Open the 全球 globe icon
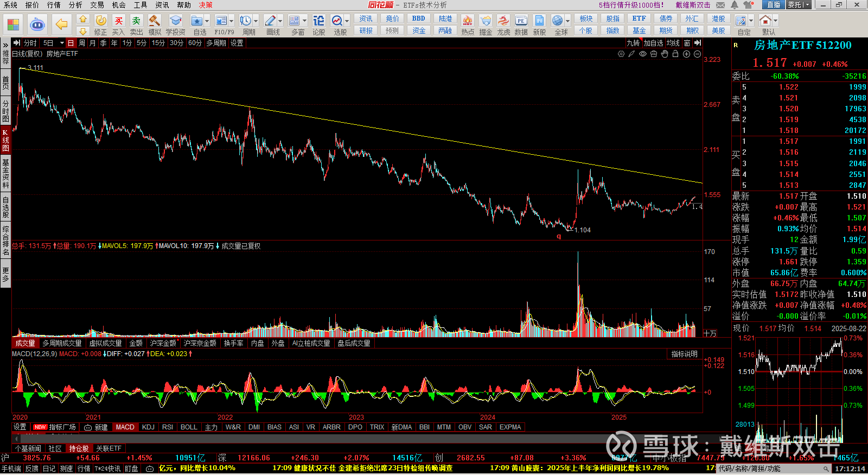Screen dimensions: 868x475 [x=558, y=21]
